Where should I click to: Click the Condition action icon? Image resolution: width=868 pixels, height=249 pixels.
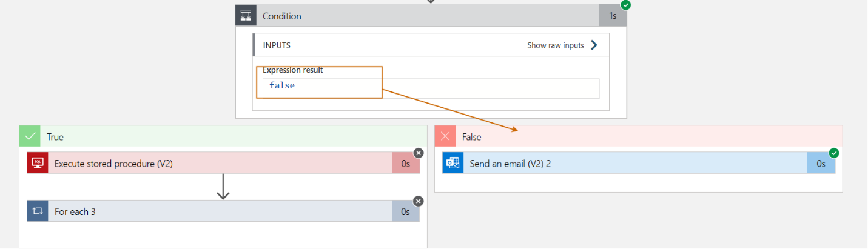click(x=246, y=16)
